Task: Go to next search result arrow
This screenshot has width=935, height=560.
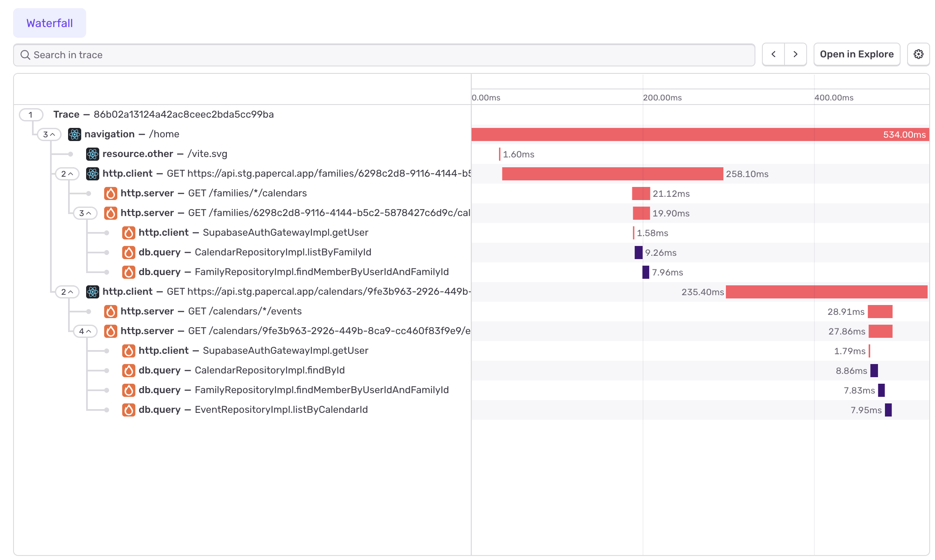Action: click(796, 55)
